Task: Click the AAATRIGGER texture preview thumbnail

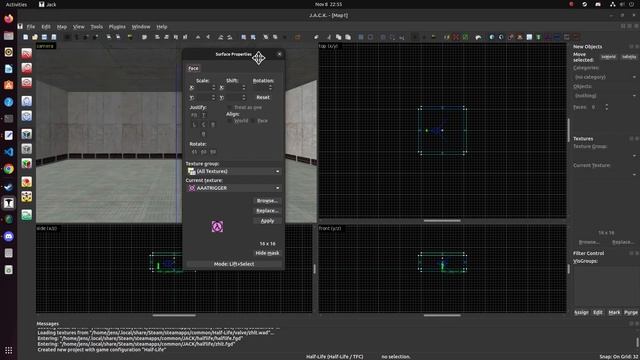Action: 217,226
